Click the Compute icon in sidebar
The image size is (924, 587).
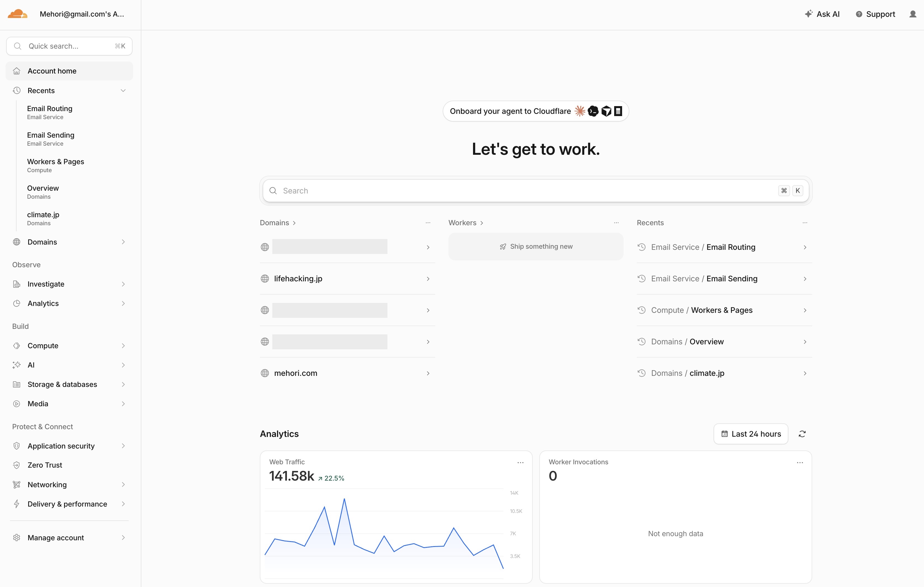pos(17,345)
